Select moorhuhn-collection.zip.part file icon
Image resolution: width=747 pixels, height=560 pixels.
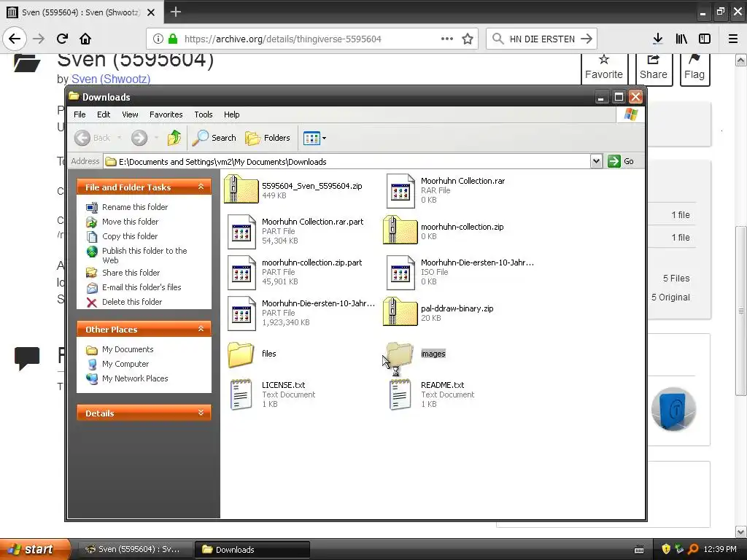click(241, 273)
